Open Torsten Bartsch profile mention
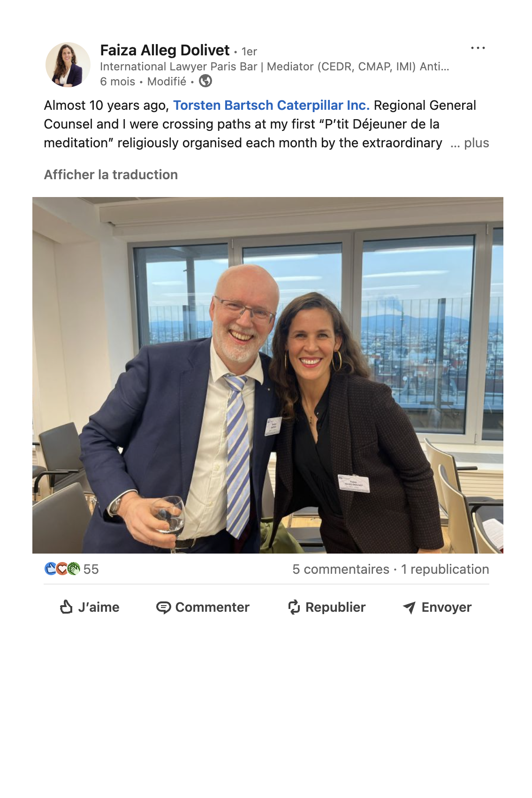The height and width of the screenshot is (798, 532). coord(223,106)
